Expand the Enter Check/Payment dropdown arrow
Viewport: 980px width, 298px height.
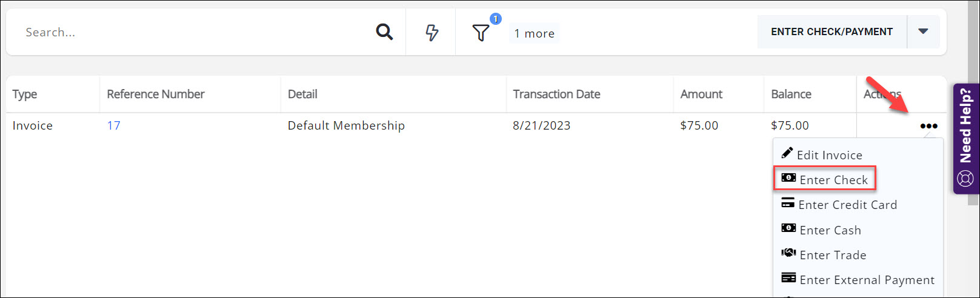(923, 31)
